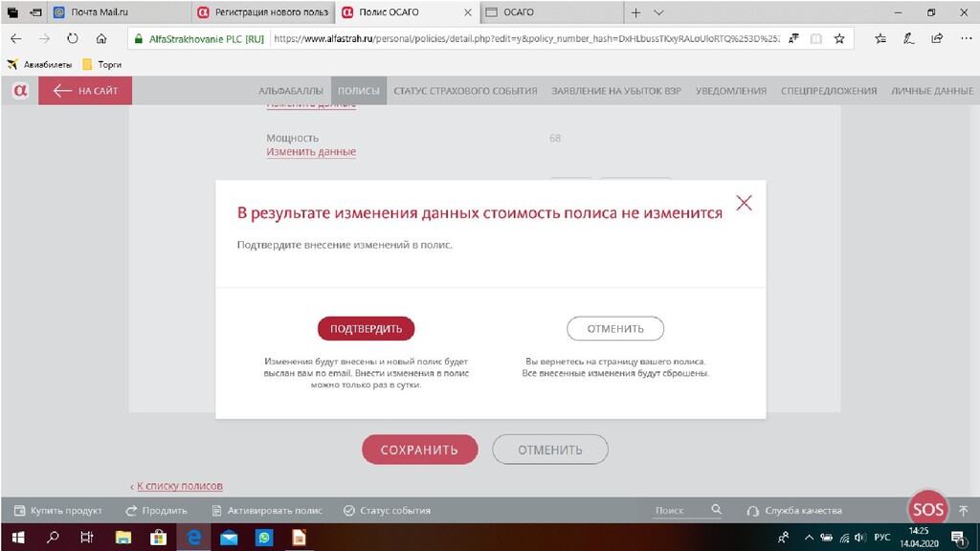The image size is (980, 551).
Task: Open the ЛИЧНЫЕ ДАННЫЕ menu item
Action: tap(932, 91)
